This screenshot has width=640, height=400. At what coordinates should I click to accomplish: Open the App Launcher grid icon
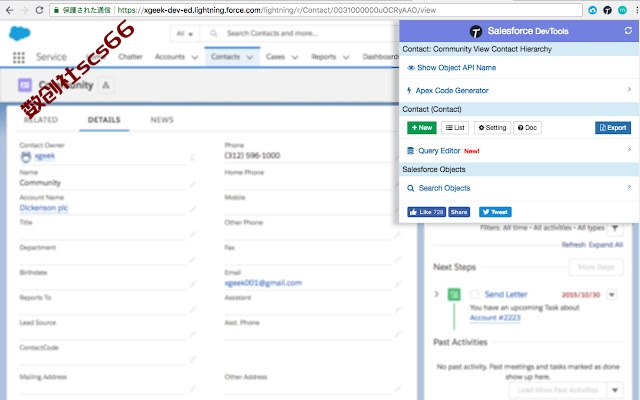[18, 57]
